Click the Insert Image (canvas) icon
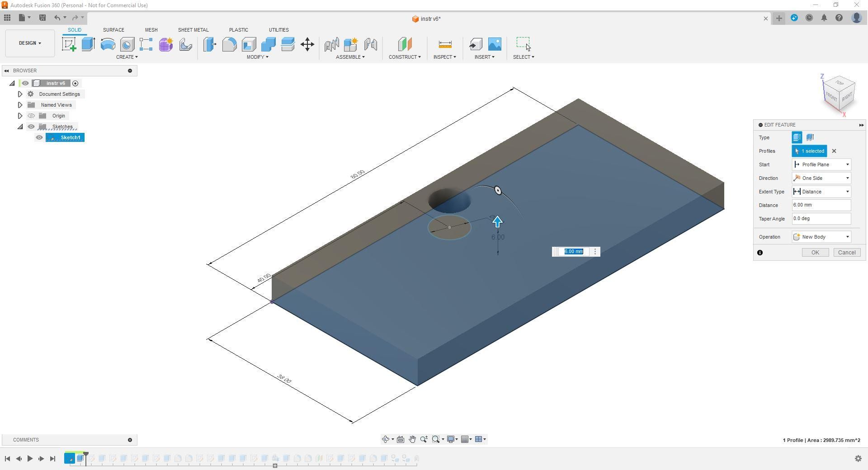868x470 pixels. 495,44
